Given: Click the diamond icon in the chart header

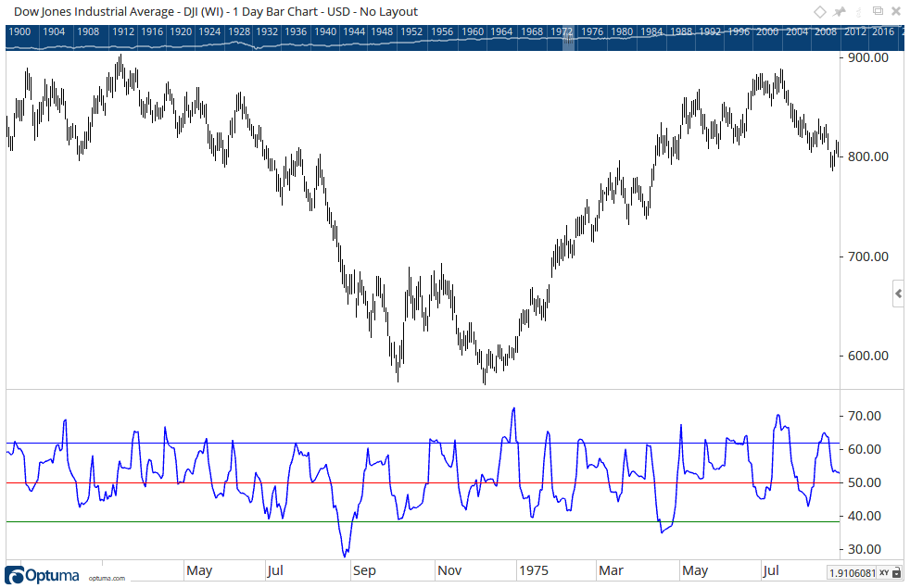Looking at the screenshot, I should coord(819,12).
